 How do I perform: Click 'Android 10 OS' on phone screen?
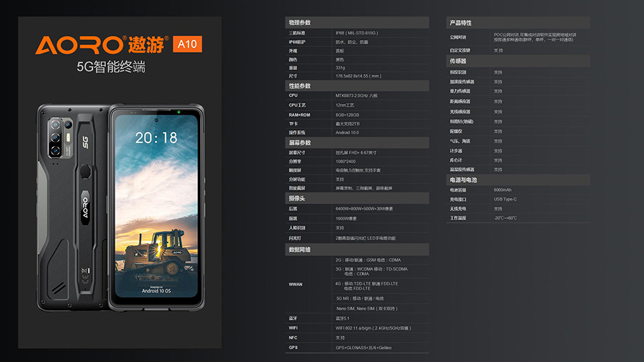(156, 291)
